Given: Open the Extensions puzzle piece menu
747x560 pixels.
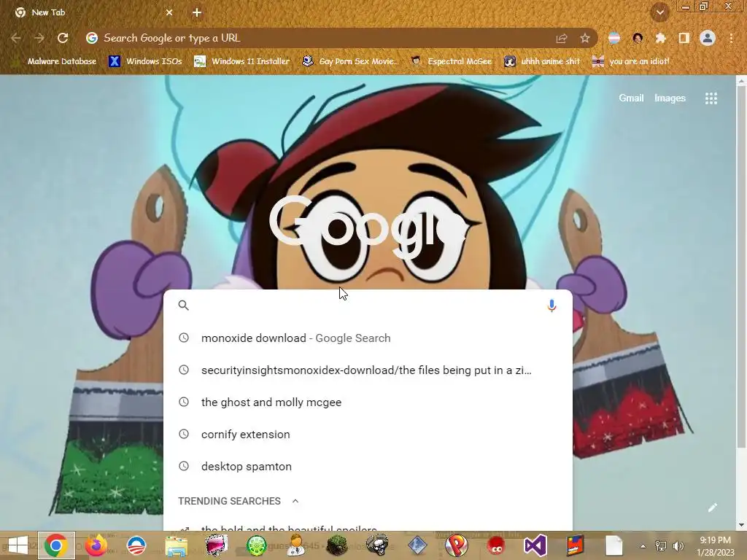Looking at the screenshot, I should (660, 38).
